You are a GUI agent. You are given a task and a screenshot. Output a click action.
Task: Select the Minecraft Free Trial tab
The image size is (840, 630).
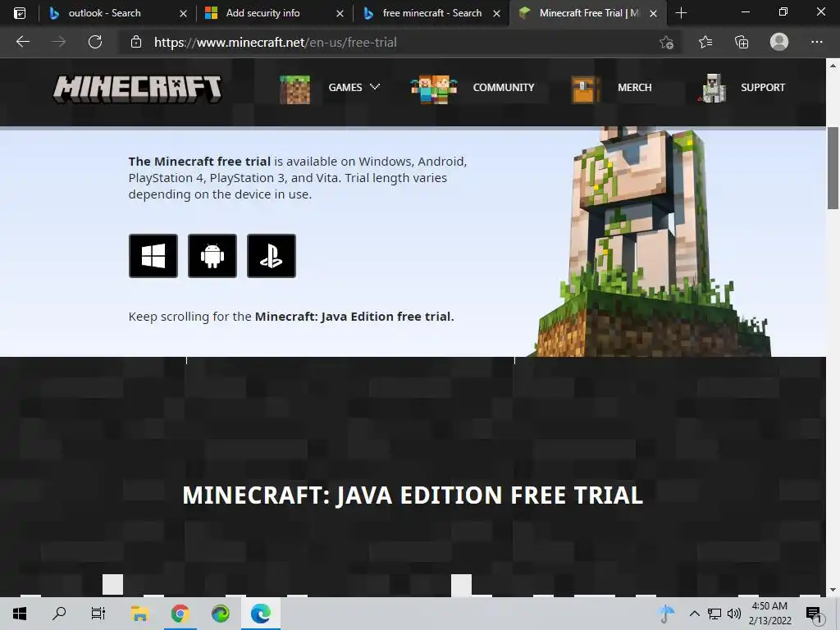tap(589, 13)
